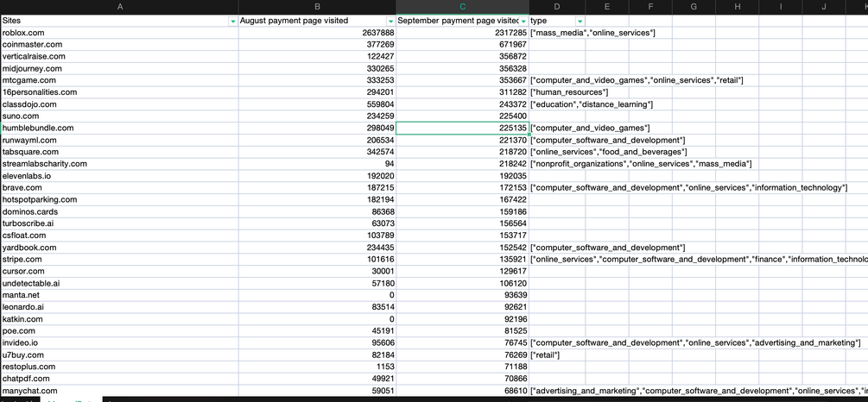Screen dimensions: 868x402
Task: Select column F header
Action: pos(650,7)
